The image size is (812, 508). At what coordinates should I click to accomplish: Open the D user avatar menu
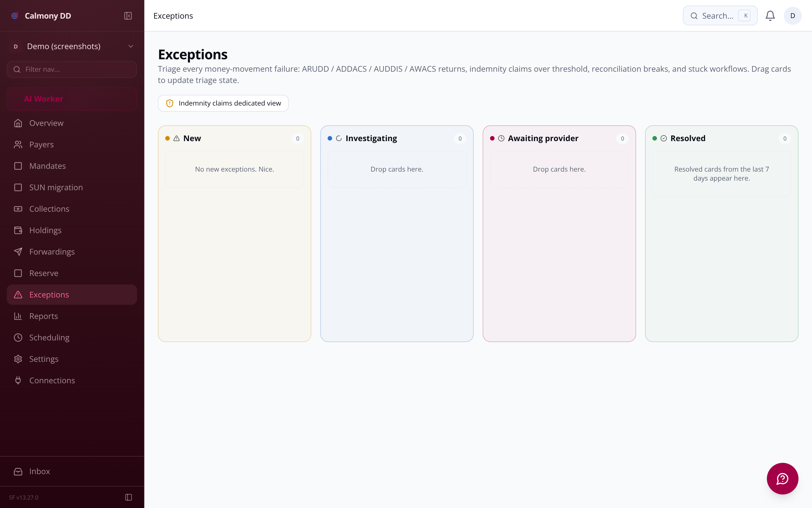tap(793, 16)
